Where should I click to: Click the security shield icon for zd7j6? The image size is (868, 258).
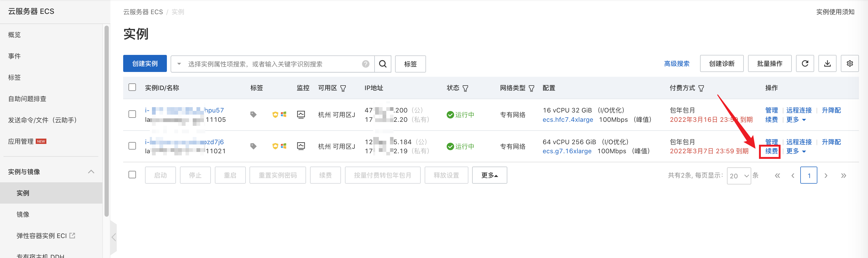[275, 146]
